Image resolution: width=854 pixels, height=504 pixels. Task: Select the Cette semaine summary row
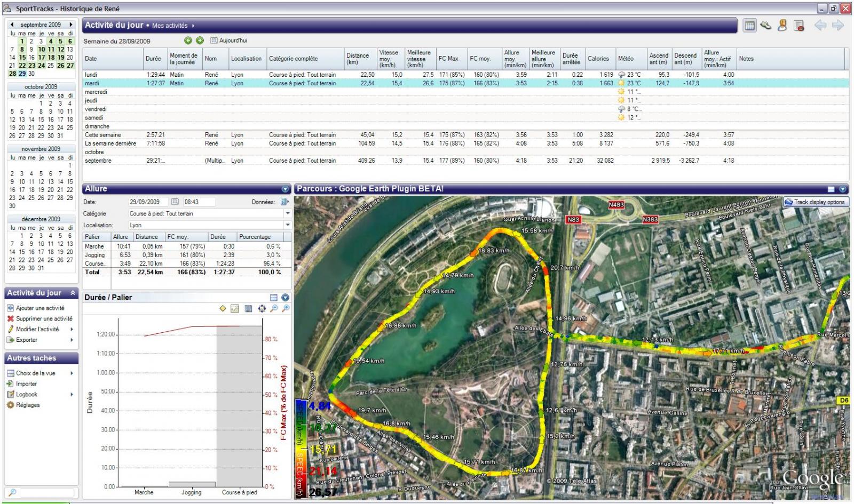click(x=464, y=135)
